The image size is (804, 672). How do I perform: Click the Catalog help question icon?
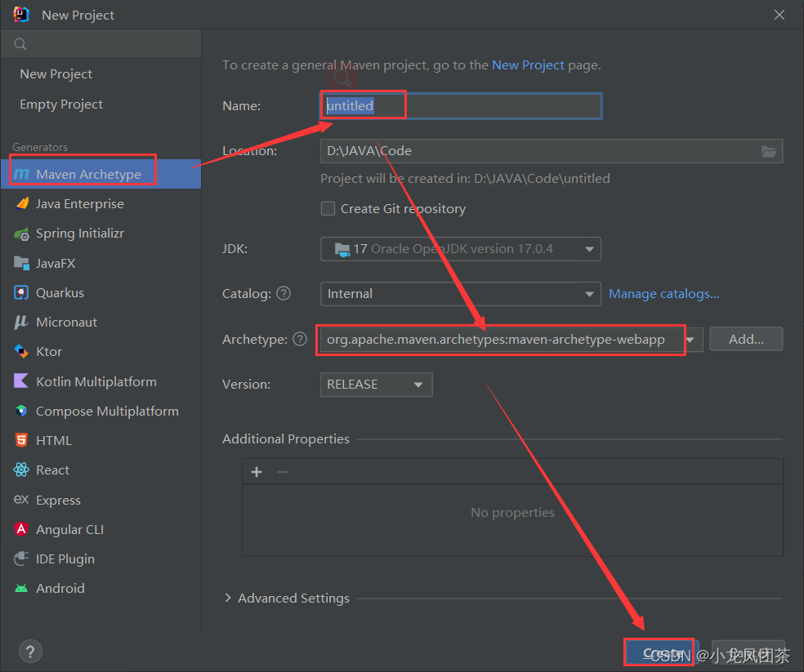[284, 293]
